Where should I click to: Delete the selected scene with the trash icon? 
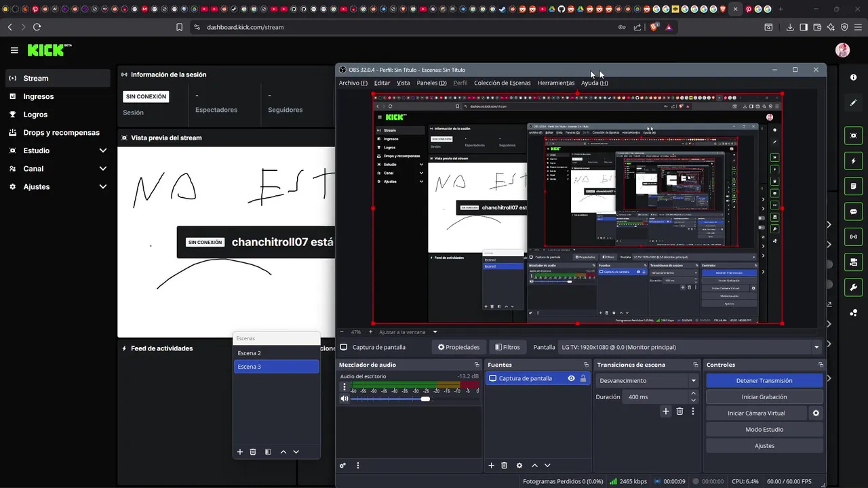[253, 452]
